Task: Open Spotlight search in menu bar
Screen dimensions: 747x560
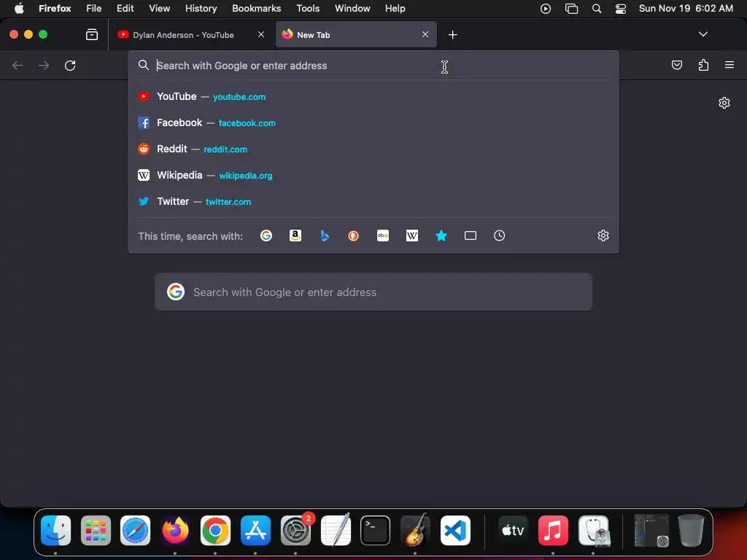Action: [597, 9]
